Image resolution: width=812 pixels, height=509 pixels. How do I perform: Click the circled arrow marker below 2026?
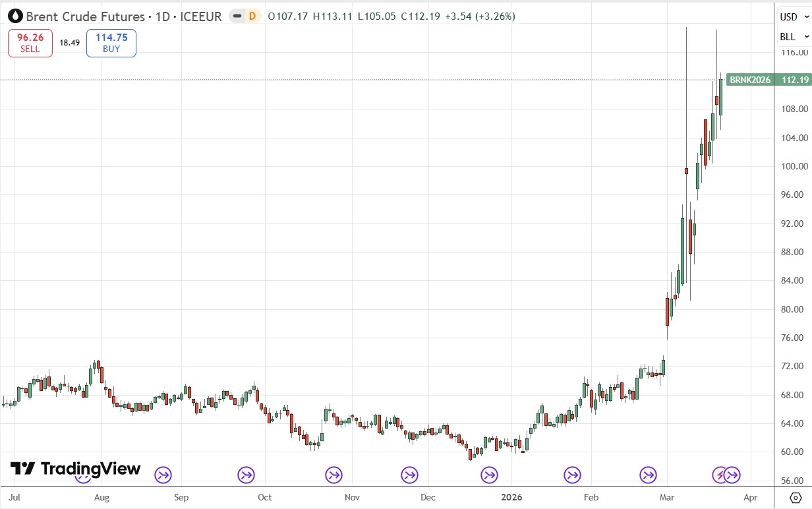489,474
